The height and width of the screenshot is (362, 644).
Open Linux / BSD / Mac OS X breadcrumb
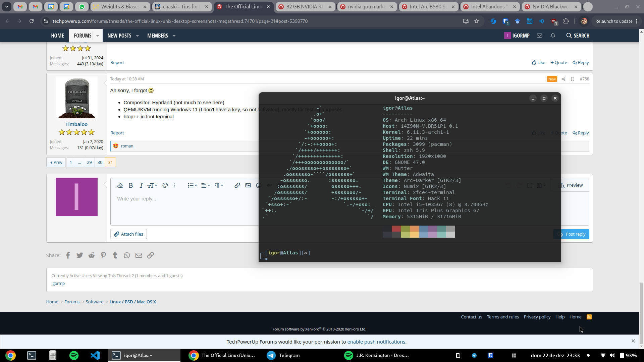[133, 302]
